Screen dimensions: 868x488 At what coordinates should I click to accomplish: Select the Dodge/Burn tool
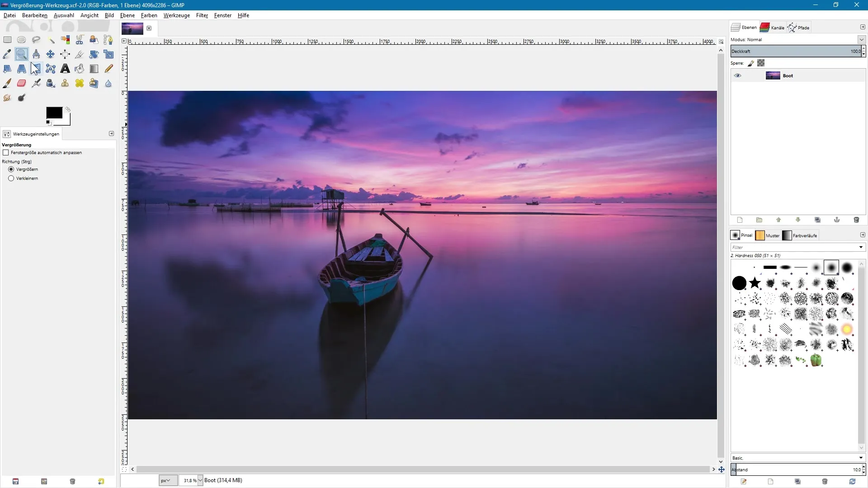coord(22,98)
